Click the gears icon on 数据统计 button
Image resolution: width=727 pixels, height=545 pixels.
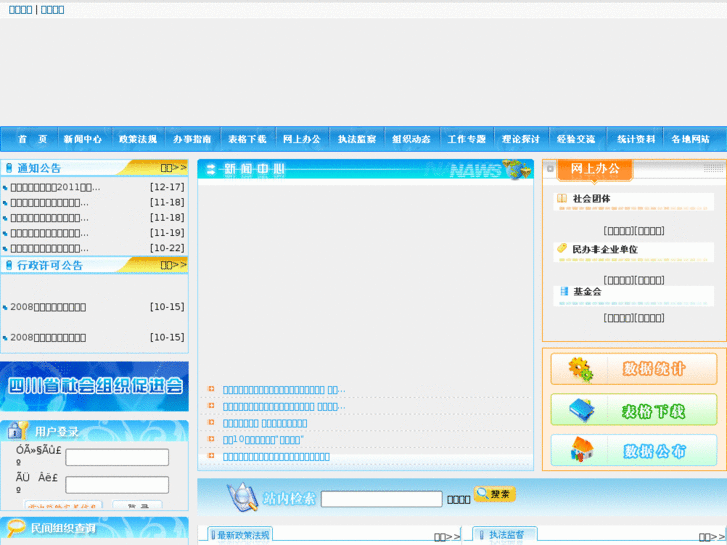tap(580, 370)
